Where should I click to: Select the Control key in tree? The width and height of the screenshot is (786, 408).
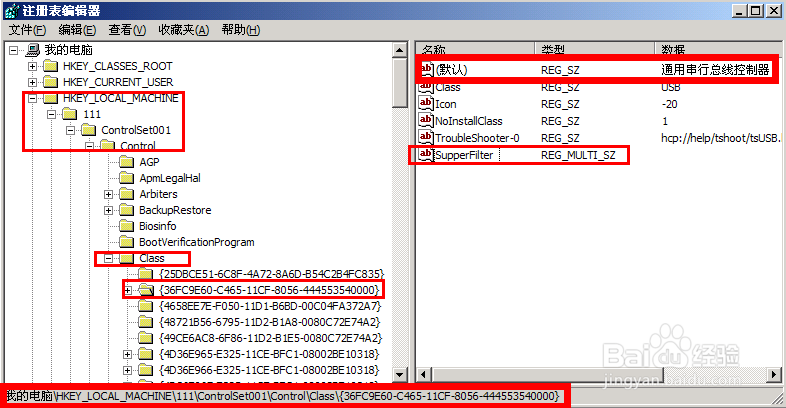point(138,146)
